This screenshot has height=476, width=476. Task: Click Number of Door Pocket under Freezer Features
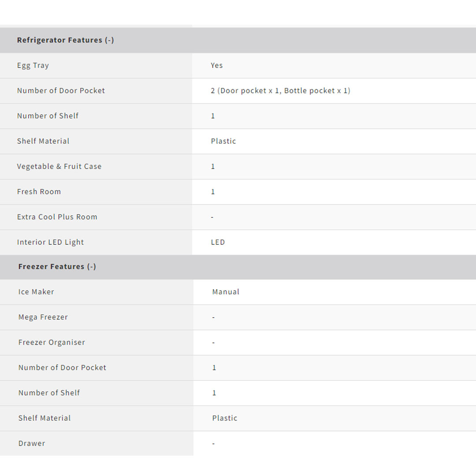coord(62,368)
